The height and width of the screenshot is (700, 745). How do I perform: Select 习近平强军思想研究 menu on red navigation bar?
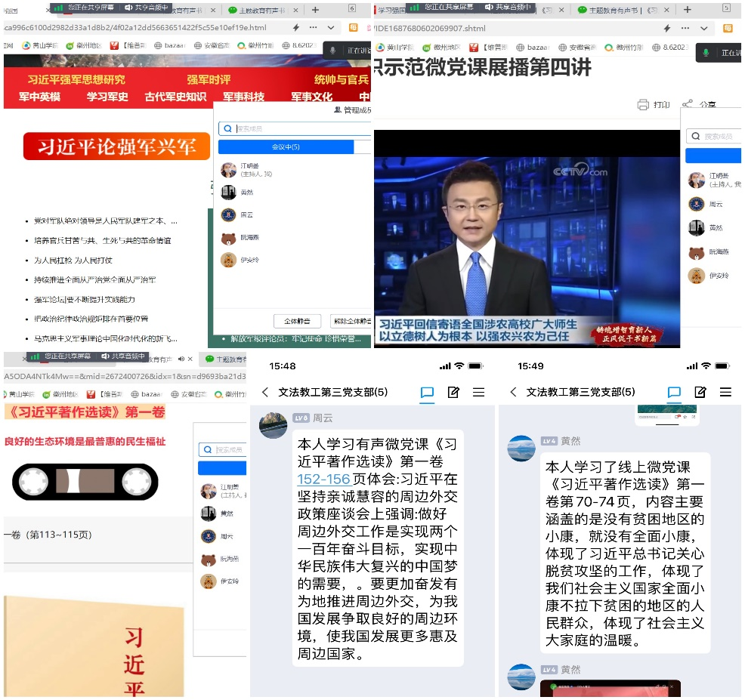(x=76, y=79)
